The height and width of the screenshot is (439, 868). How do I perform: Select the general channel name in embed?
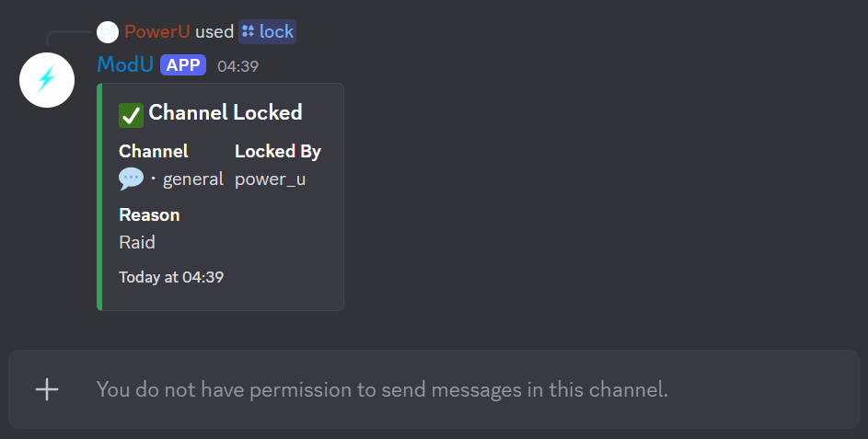(x=192, y=179)
